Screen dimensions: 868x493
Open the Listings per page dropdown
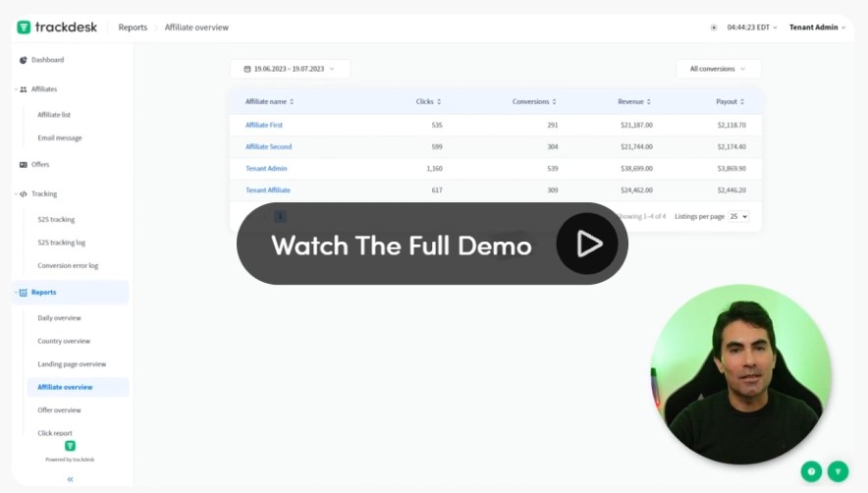738,216
